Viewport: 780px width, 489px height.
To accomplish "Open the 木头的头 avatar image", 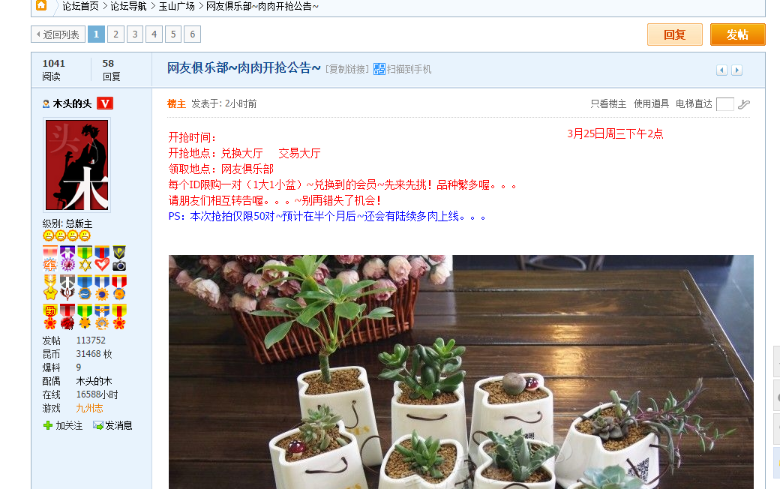I will click(77, 165).
